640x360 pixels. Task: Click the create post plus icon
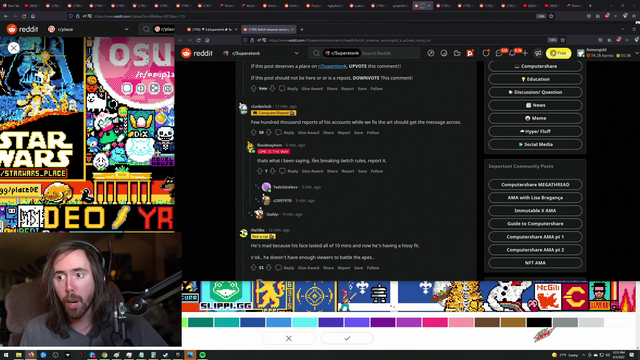click(x=525, y=53)
